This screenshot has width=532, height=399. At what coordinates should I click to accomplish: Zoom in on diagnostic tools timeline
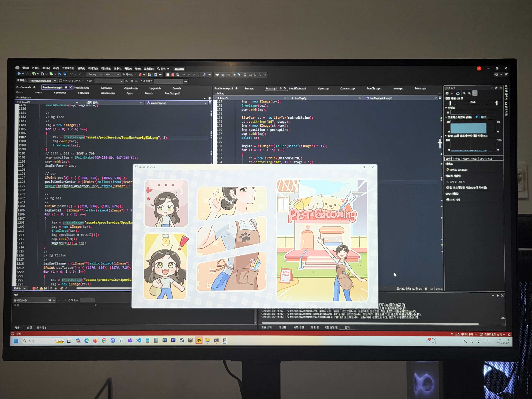[x=464, y=93]
